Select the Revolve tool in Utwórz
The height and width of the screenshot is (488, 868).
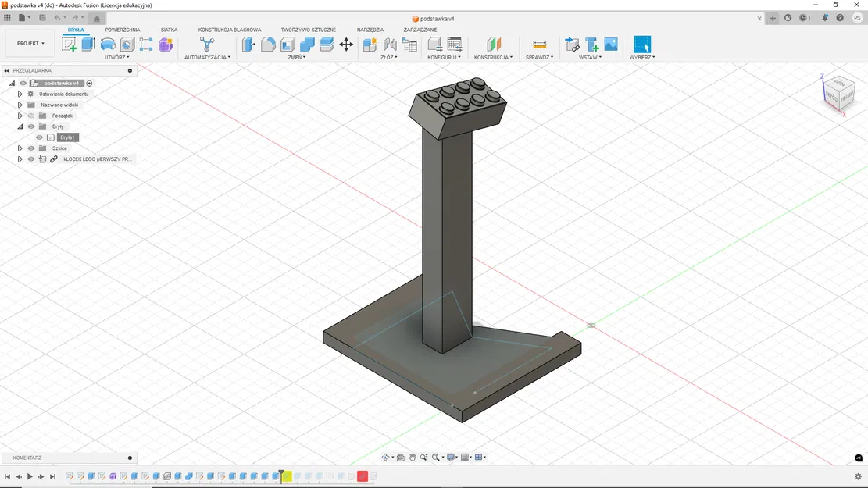(x=107, y=44)
